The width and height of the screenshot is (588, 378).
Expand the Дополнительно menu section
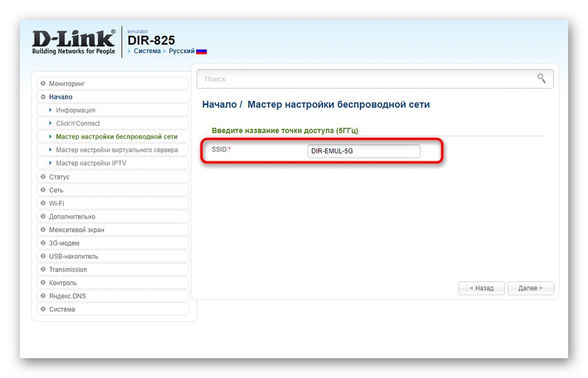click(x=113, y=217)
